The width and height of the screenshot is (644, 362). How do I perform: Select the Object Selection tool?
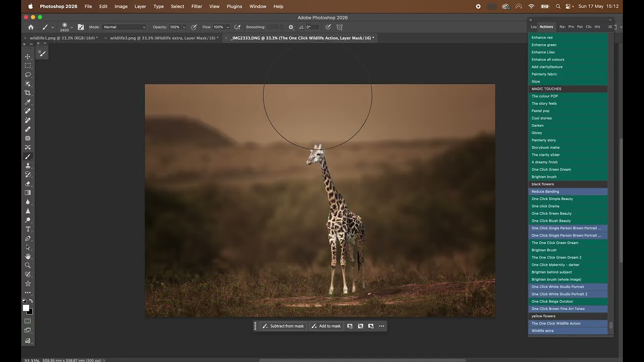click(x=28, y=84)
